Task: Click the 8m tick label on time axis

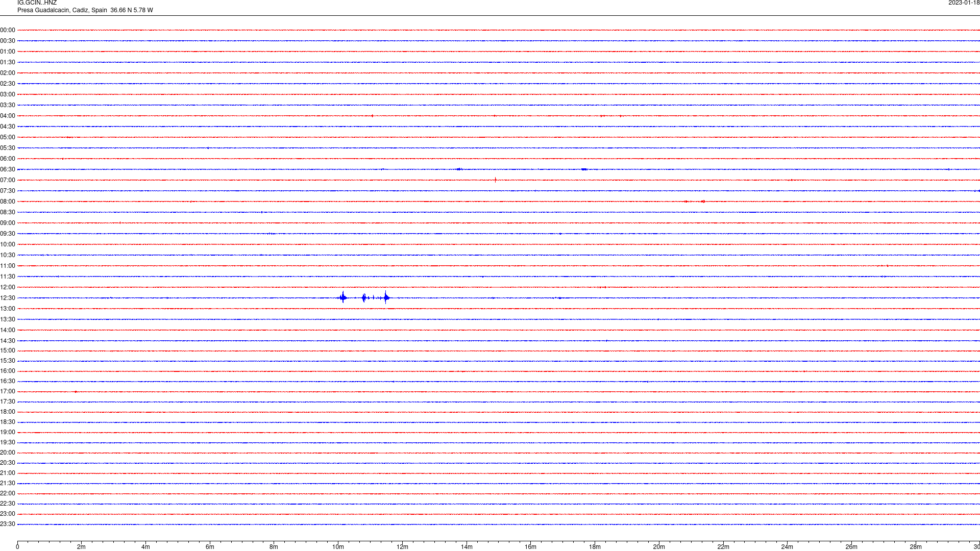Action: 274,547
